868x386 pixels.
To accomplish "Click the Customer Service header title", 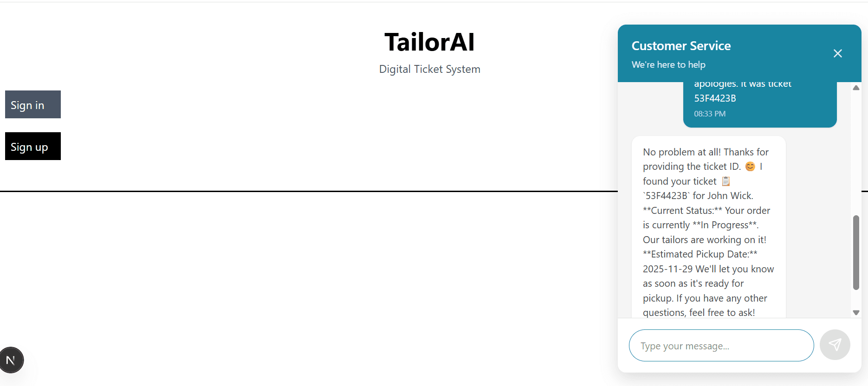I will point(681,45).
